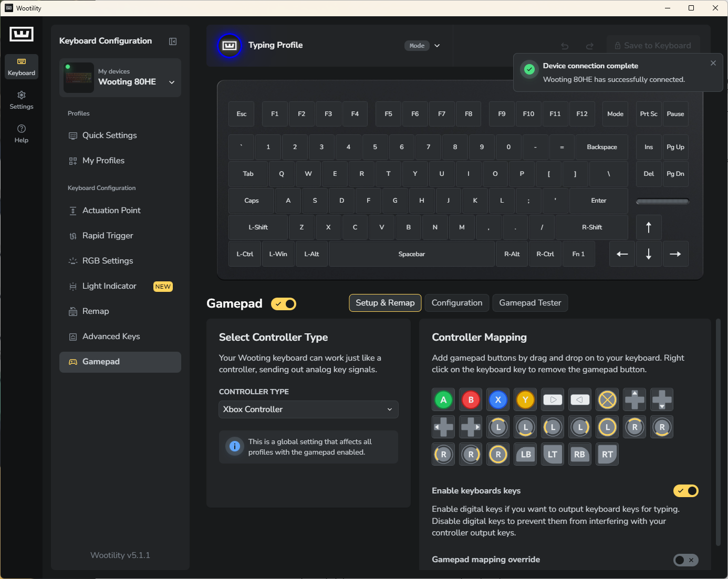The height and width of the screenshot is (579, 728).
Task: Choose the left stick up icon
Action: tap(498, 427)
